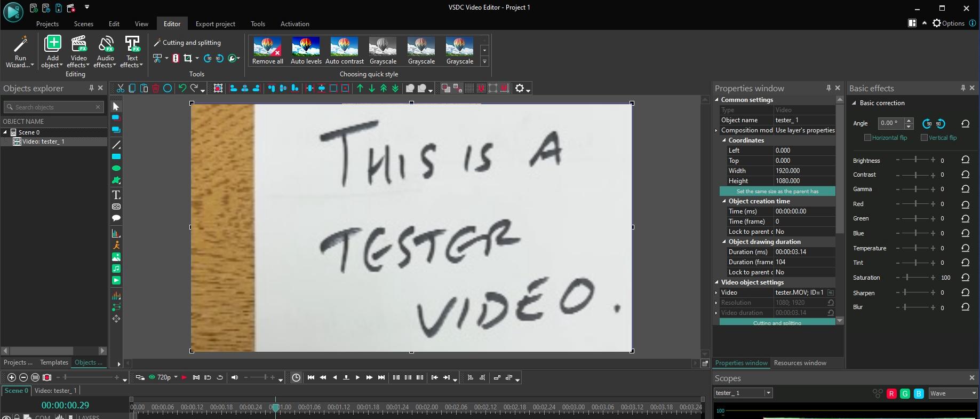Cut the selection with the scissors icon

click(x=121, y=88)
